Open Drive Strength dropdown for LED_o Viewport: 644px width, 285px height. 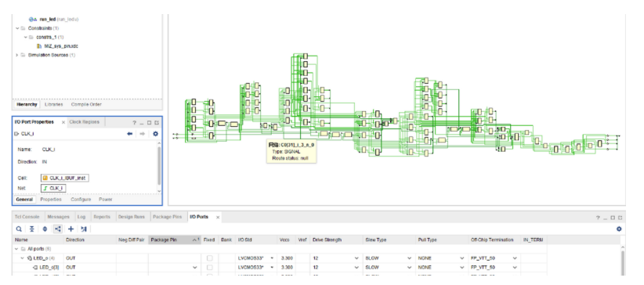(356, 258)
